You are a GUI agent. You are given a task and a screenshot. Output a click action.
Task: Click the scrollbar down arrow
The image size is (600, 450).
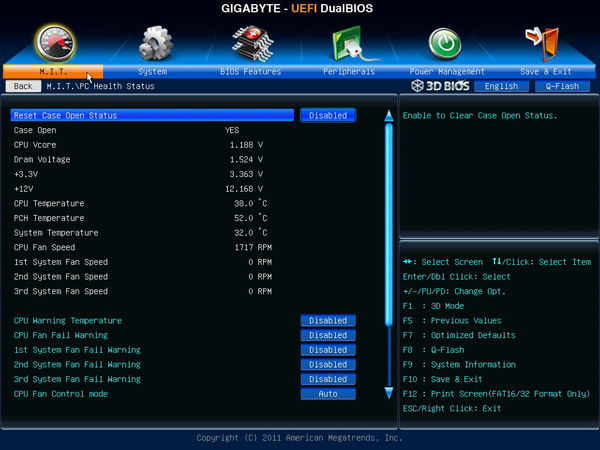[389, 393]
